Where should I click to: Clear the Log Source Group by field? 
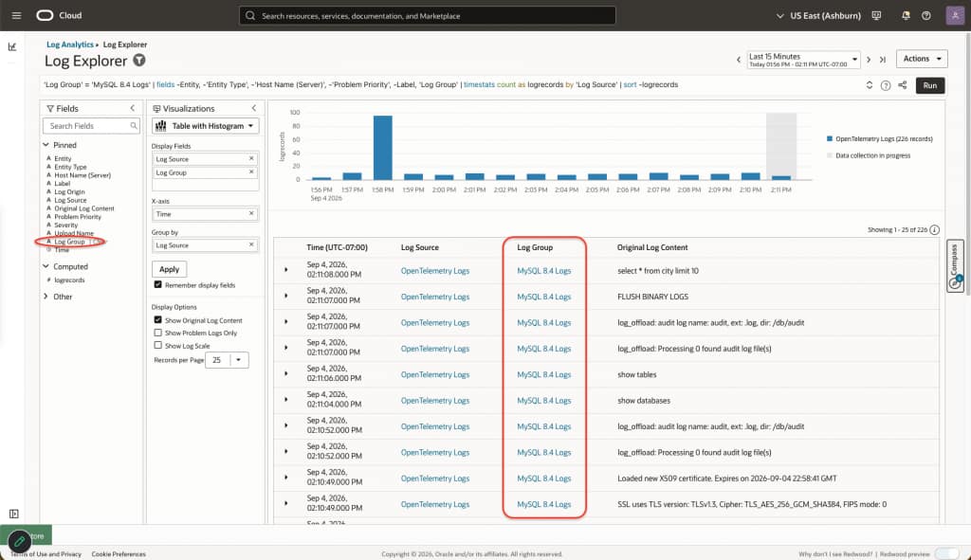[x=251, y=245]
